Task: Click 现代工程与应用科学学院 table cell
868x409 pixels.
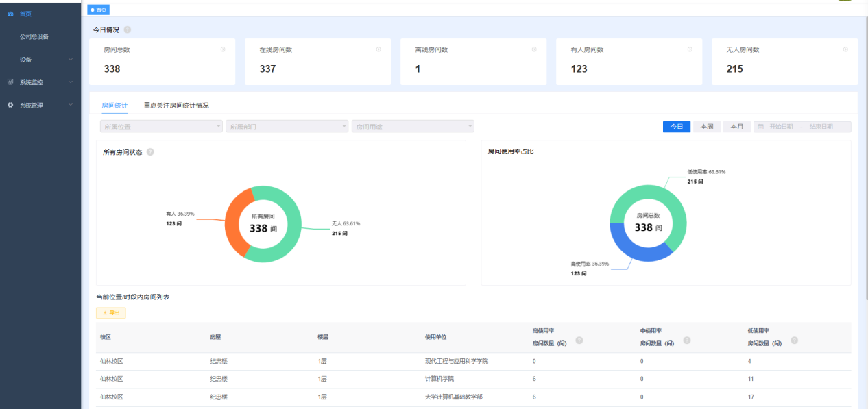Action: [x=457, y=361]
